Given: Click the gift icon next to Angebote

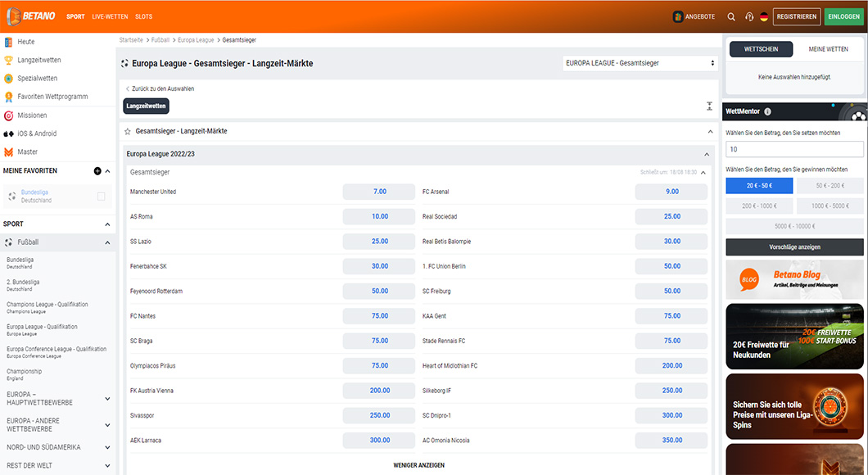Looking at the screenshot, I should 677,16.
